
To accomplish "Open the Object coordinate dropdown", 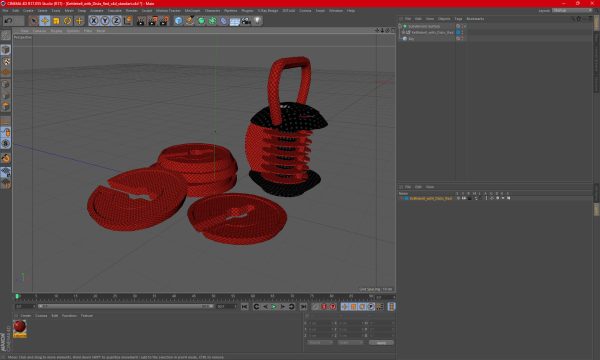I will [x=320, y=343].
